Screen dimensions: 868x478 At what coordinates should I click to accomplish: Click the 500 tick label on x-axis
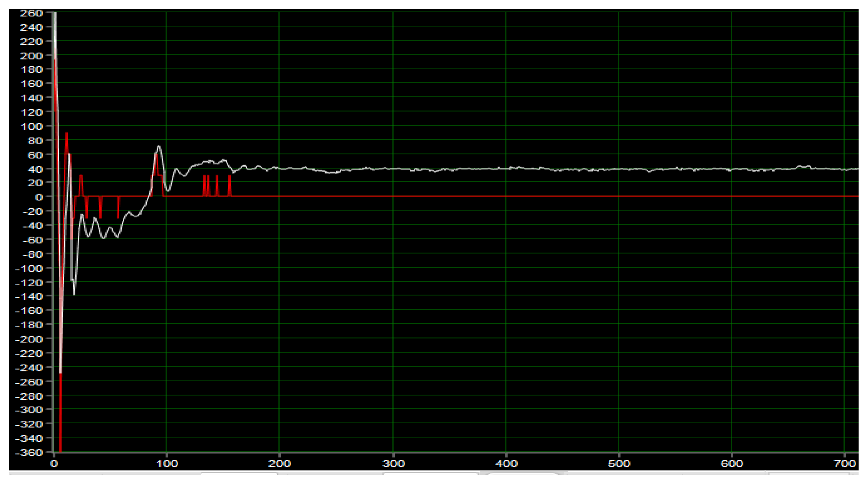(619, 464)
